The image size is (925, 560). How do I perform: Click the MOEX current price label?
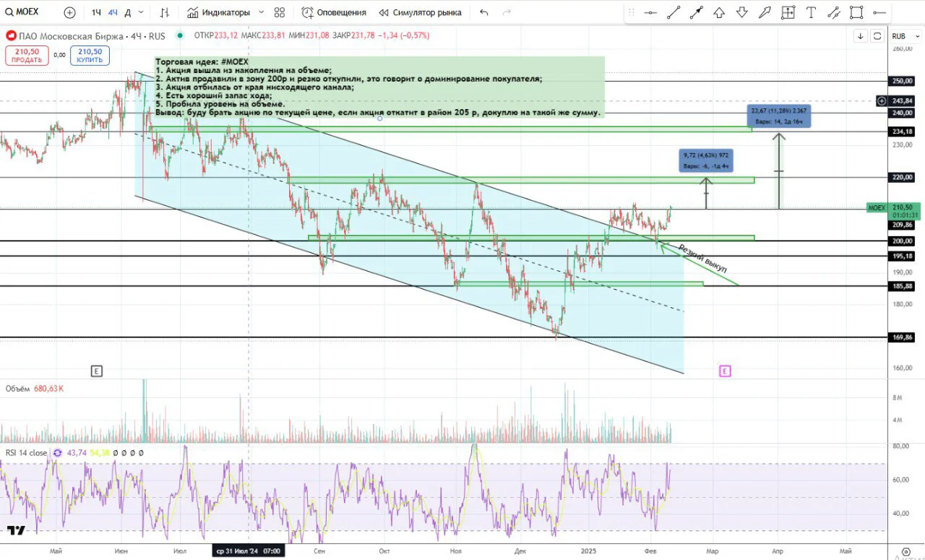pos(877,207)
